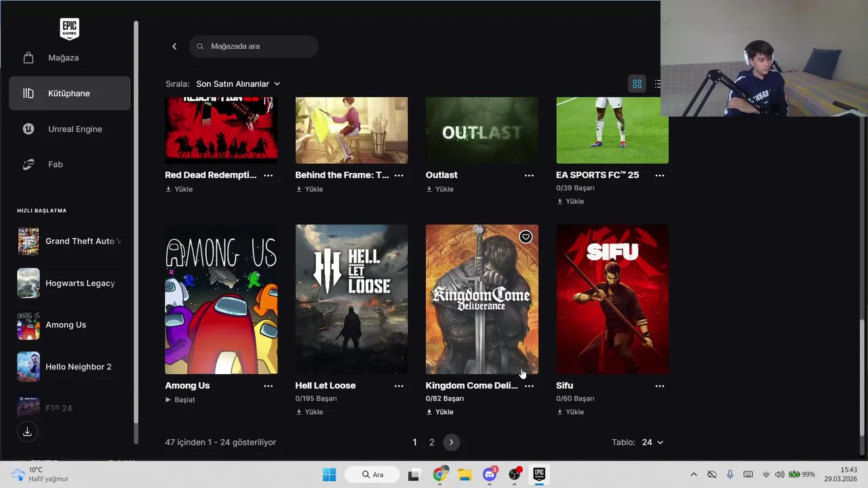Click the Sifu game title

pyautogui.click(x=564, y=386)
